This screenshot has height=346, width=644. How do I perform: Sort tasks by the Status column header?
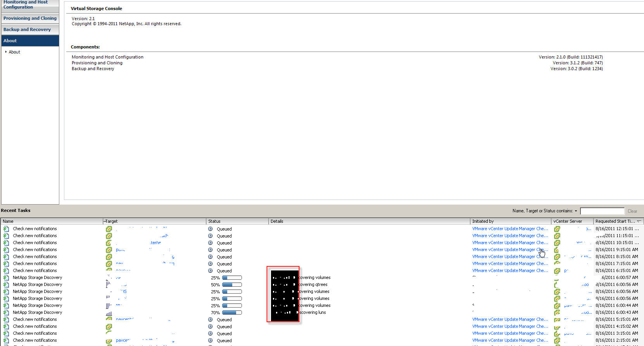coord(237,221)
